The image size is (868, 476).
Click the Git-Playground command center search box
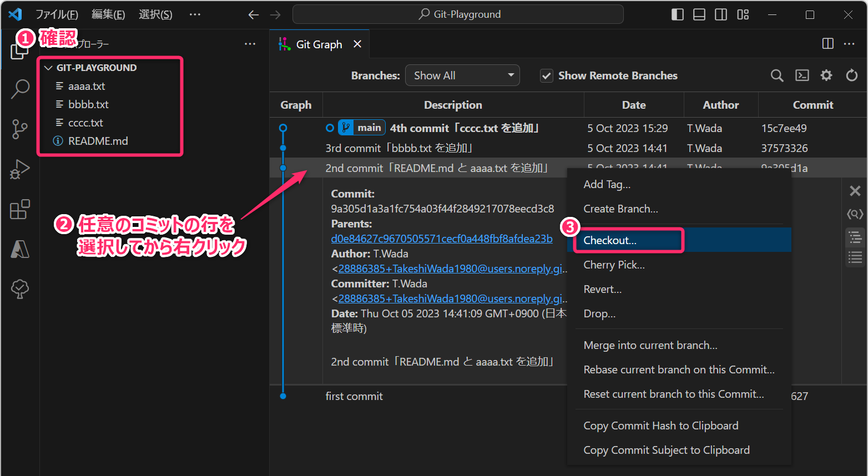point(458,14)
